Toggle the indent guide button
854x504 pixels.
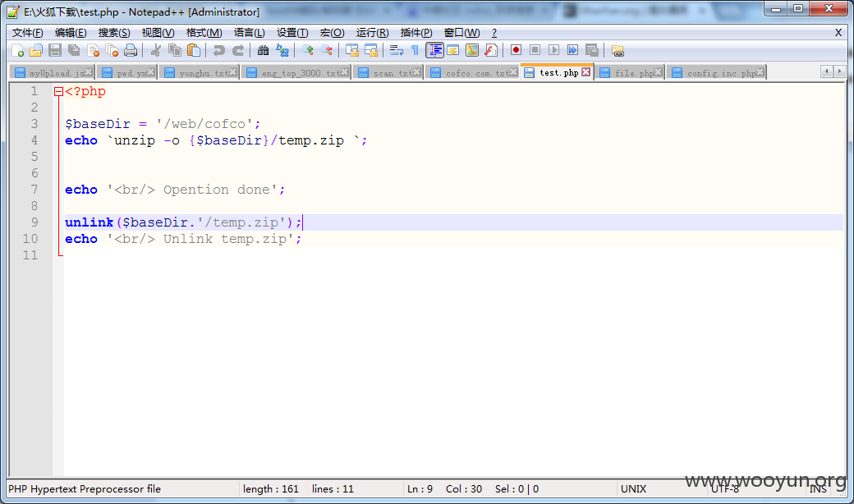click(x=434, y=51)
